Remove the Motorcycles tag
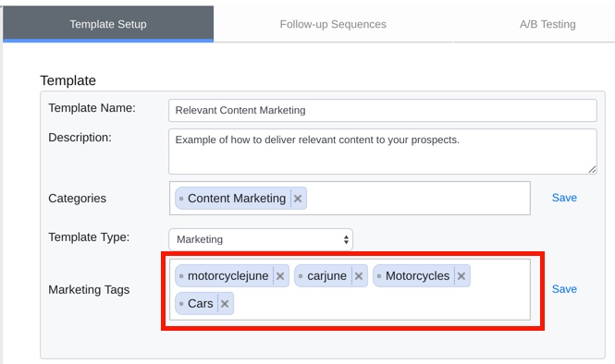 coord(461,276)
